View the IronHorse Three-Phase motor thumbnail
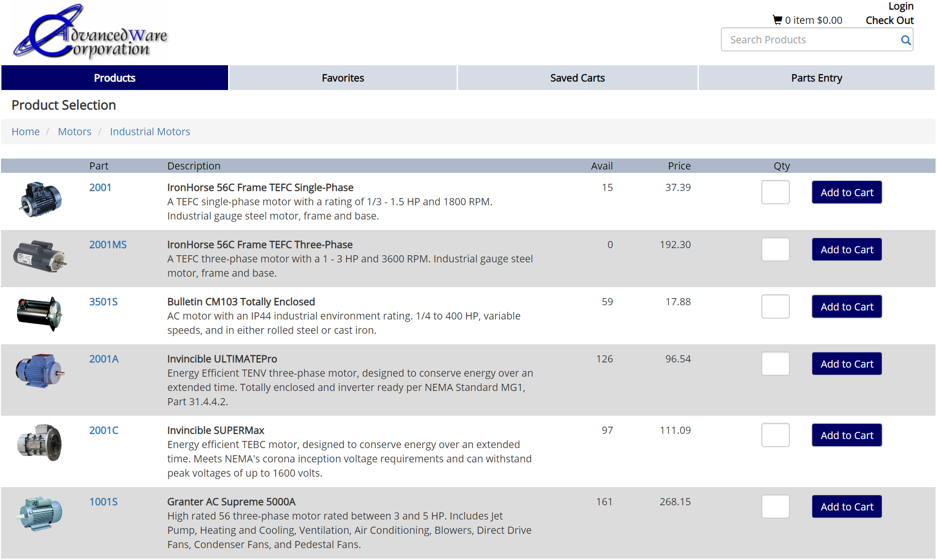This screenshot has width=937, height=560. [40, 256]
